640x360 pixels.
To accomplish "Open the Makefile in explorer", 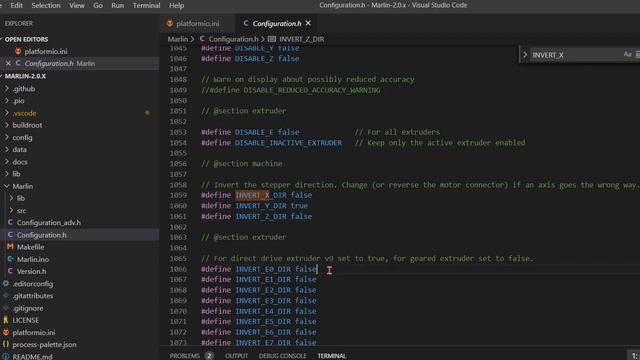I will (31, 247).
